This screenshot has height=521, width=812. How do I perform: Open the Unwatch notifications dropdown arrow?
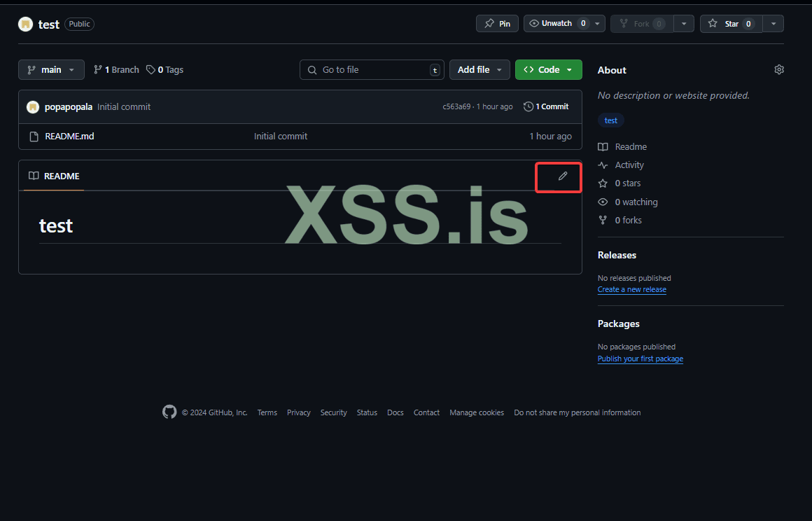[597, 24]
